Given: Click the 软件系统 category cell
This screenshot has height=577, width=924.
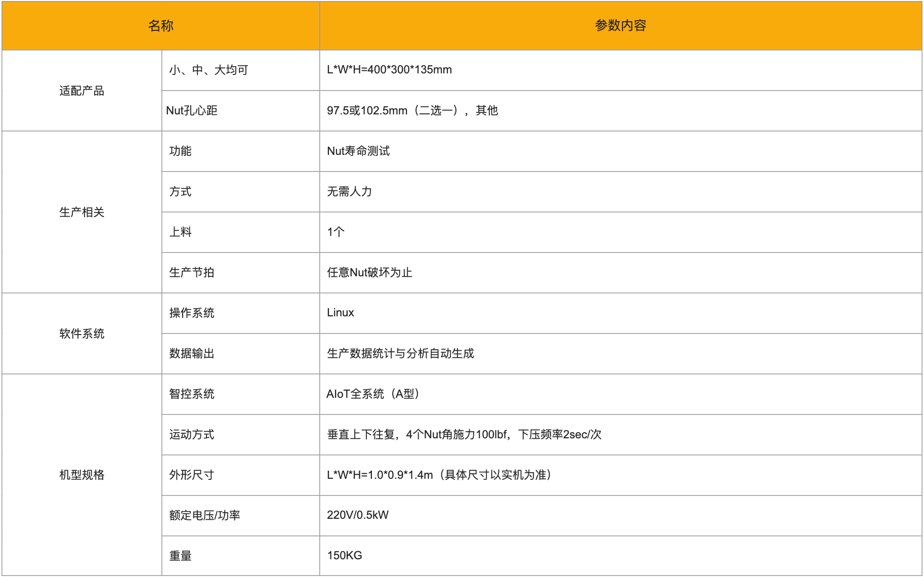Looking at the screenshot, I should tap(81, 334).
